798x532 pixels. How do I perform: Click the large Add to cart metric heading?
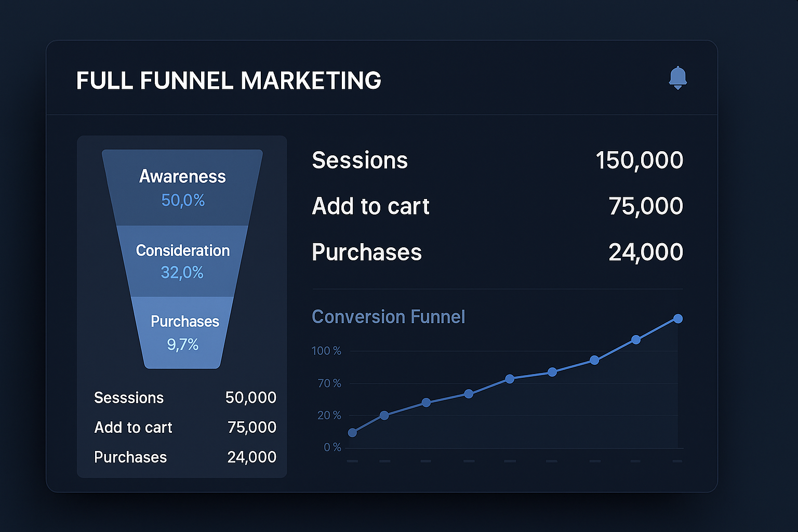[x=370, y=206]
